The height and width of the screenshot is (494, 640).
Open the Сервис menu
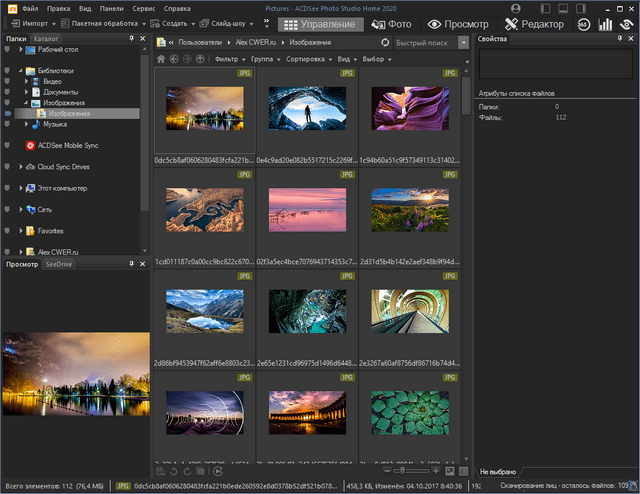coord(143,8)
